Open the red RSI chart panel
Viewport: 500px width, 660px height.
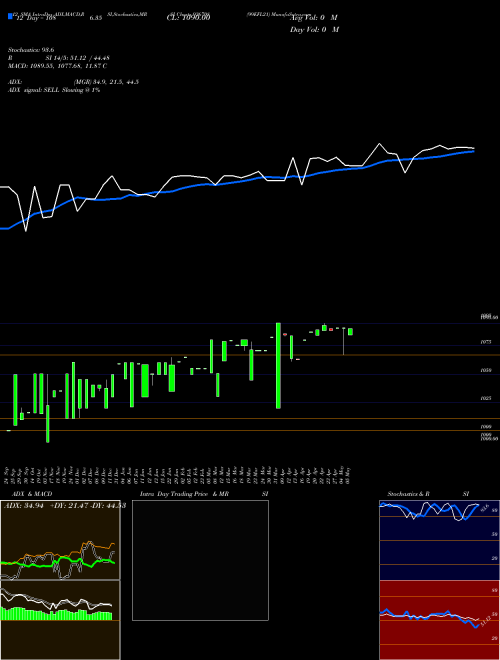click(439, 620)
